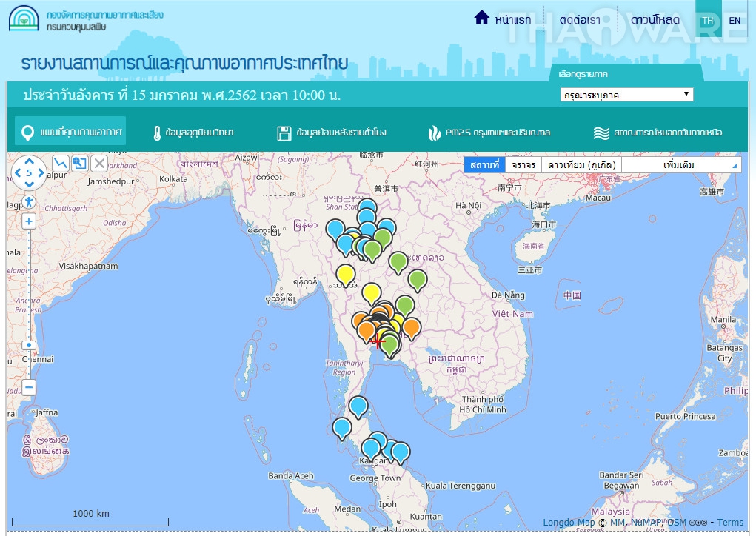This screenshot has width=756, height=536.
Task: Click the northernmost blue station marker
Action: click(367, 205)
